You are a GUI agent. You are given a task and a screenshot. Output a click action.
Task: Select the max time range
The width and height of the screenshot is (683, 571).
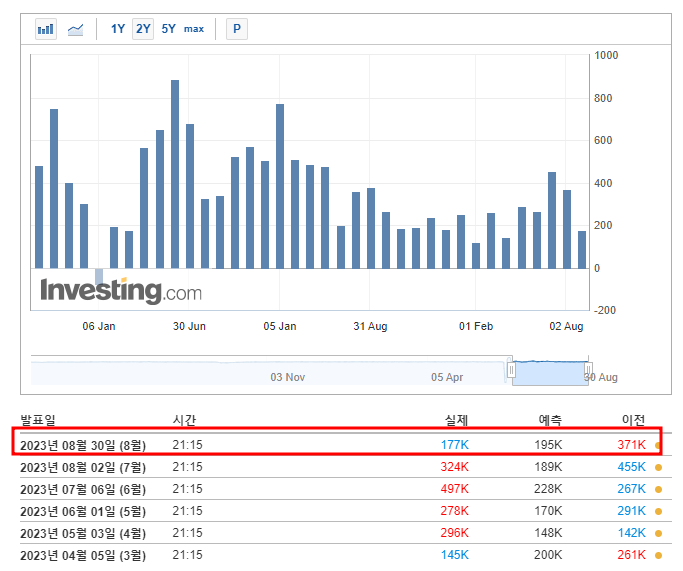pos(194,29)
